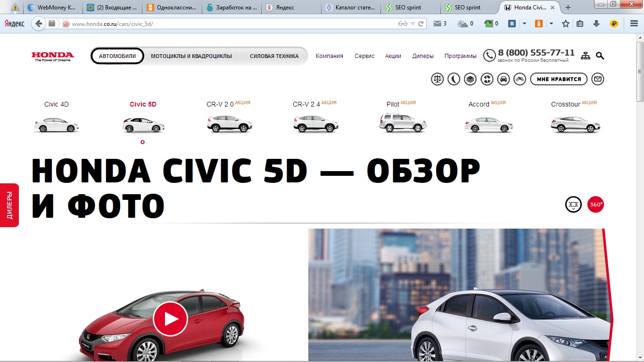Click the address bar URL field
Viewport: 644px width, 362px height.
coord(233,24)
